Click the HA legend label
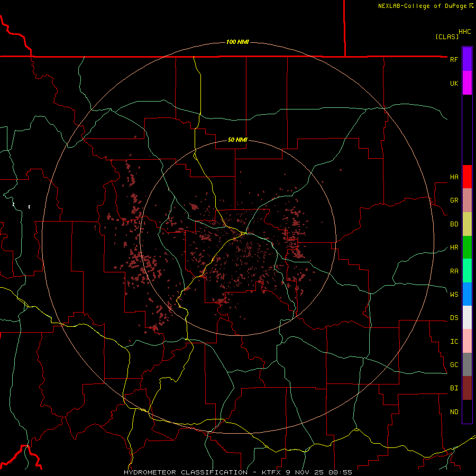The height and width of the screenshot is (476, 476). 454,177
